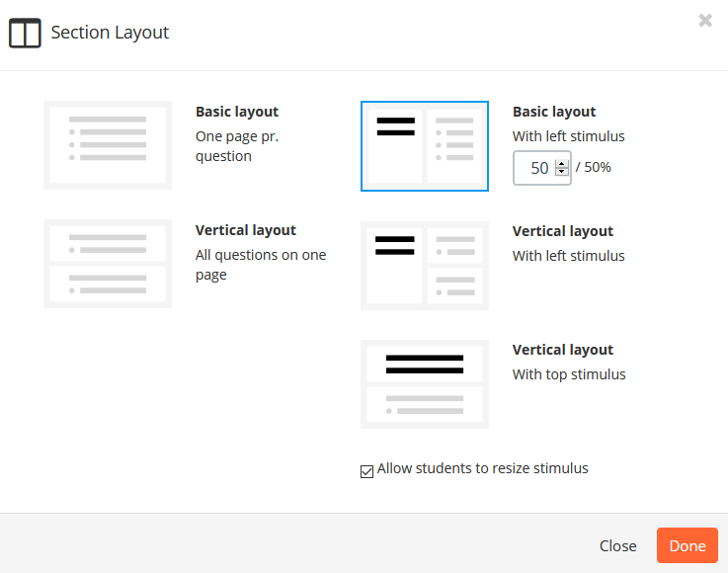
Task: Pick the Vertical layout with top stimulus thumbnail
Action: click(x=425, y=384)
